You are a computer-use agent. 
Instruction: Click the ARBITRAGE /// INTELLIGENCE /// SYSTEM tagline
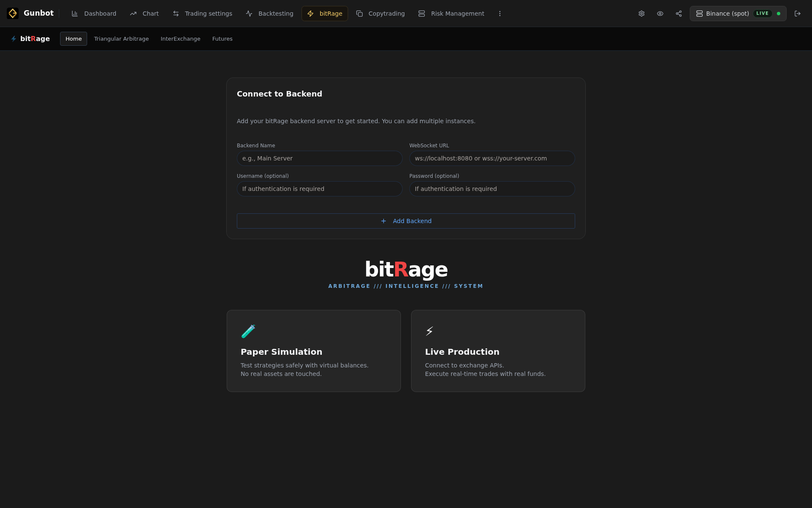tap(406, 286)
